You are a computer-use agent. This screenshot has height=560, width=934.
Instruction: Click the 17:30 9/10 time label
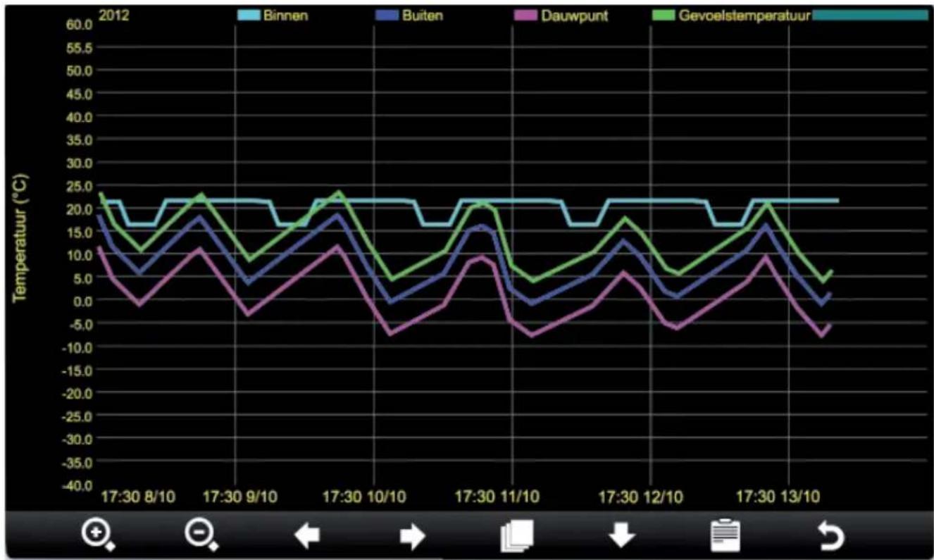(x=239, y=497)
